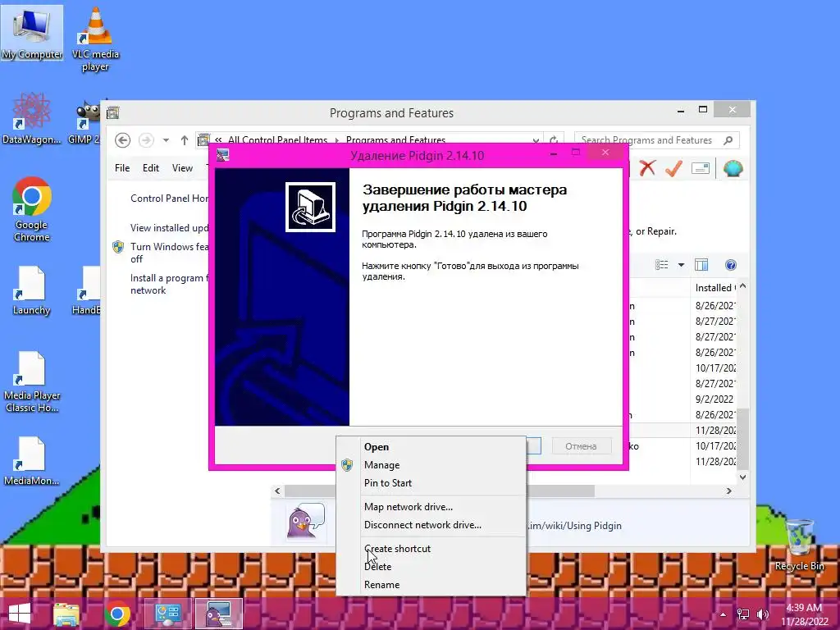Click the uninstaller icon in Pidgin title bar
This screenshot has width=840, height=630.
[223, 155]
